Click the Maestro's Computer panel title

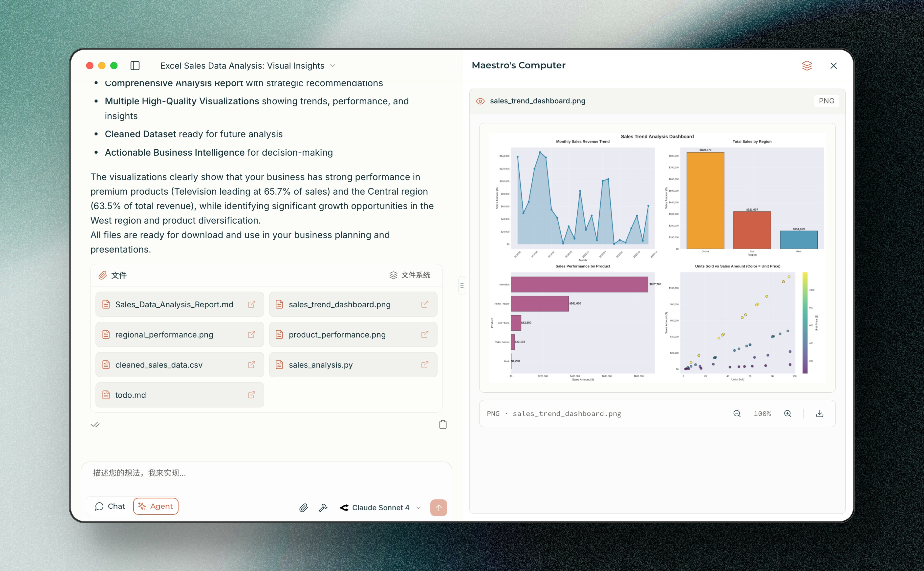point(518,65)
